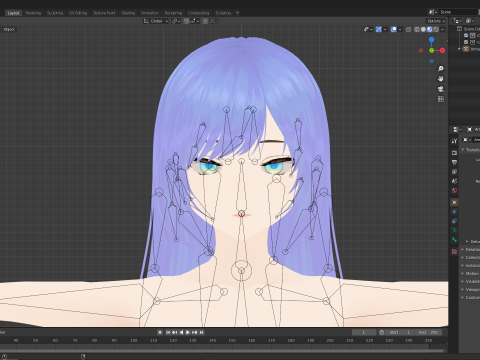
Task: Open the Animation workspace tab
Action: tap(150, 13)
